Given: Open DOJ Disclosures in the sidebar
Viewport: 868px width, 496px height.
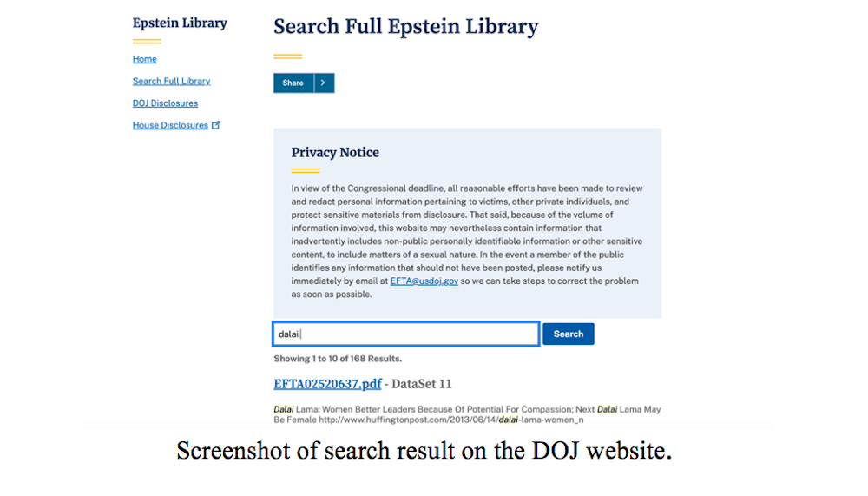Looking at the screenshot, I should [165, 103].
